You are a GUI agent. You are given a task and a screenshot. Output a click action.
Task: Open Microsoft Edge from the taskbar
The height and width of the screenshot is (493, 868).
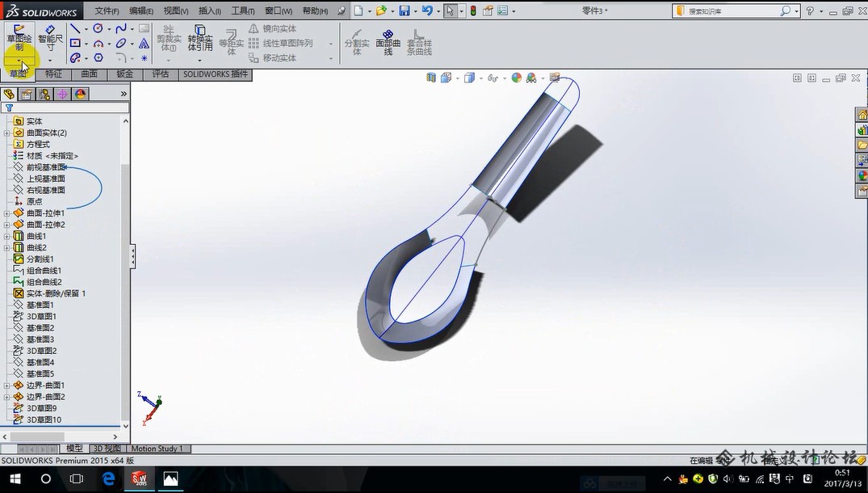coord(108,478)
